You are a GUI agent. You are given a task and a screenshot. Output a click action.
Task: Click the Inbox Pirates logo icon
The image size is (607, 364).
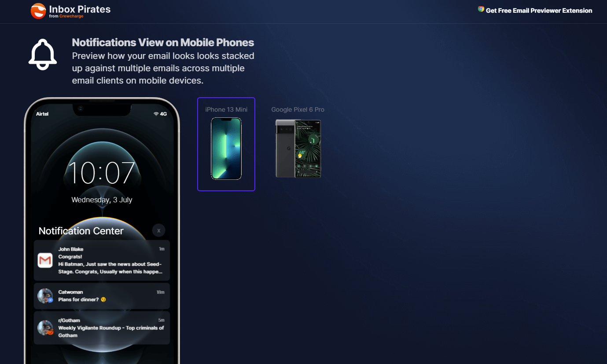click(x=38, y=11)
